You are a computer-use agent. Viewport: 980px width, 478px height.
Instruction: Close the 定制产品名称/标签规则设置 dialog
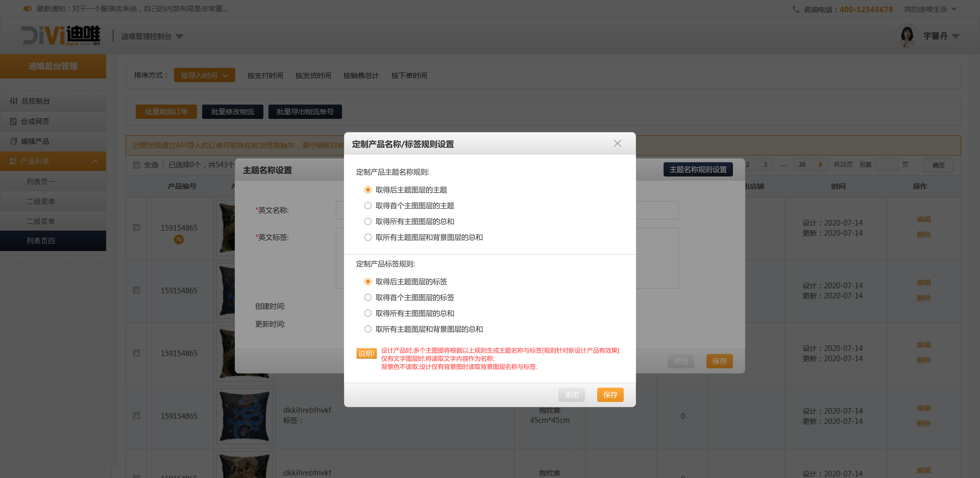coord(617,143)
